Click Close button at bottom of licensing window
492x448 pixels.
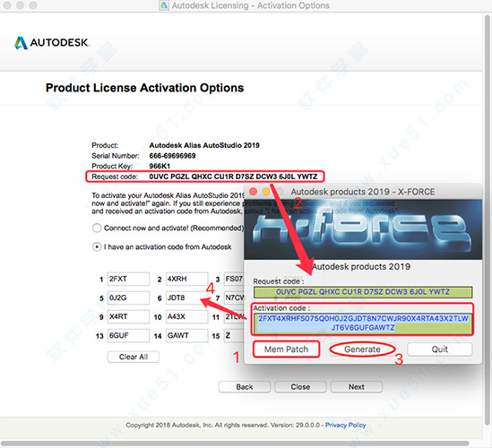coord(300,386)
